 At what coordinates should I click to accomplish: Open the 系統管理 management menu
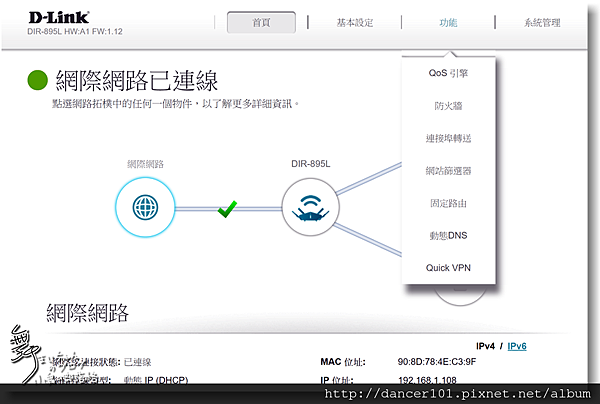(x=542, y=23)
